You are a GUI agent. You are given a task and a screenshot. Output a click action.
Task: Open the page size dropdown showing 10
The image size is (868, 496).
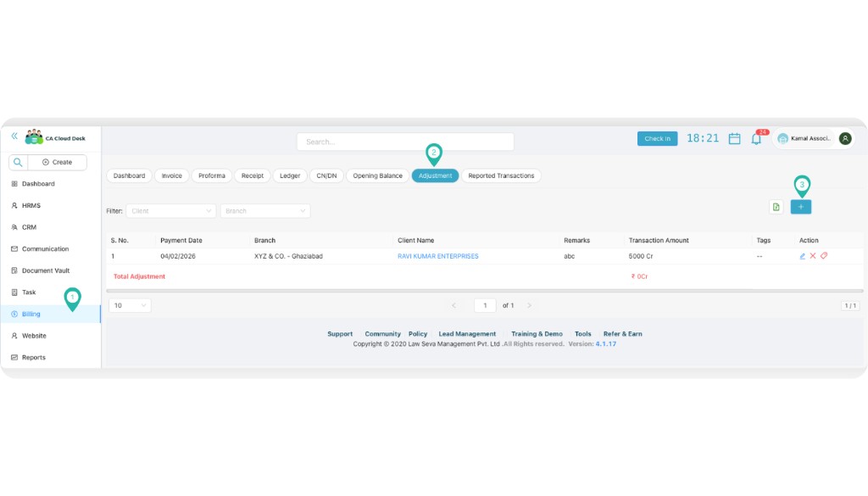click(x=128, y=304)
